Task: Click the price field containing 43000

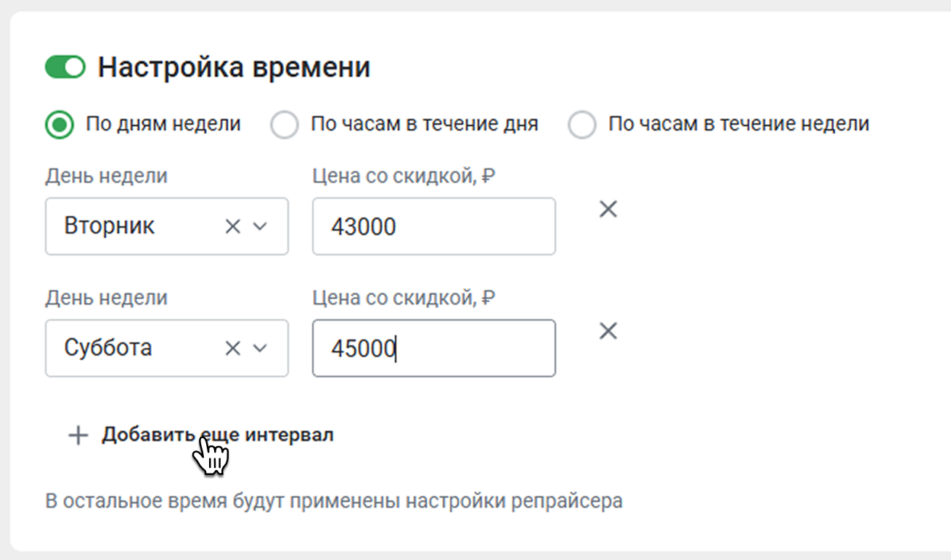Action: click(434, 226)
